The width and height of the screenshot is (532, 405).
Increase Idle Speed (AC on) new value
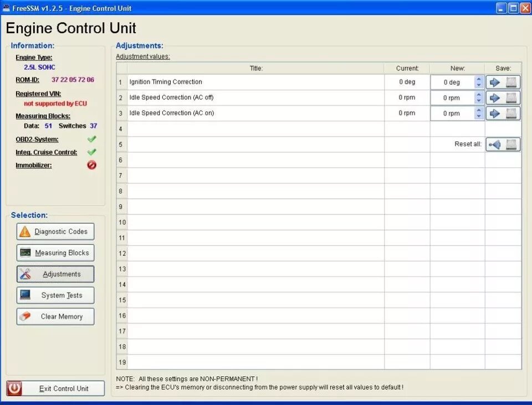coord(479,111)
